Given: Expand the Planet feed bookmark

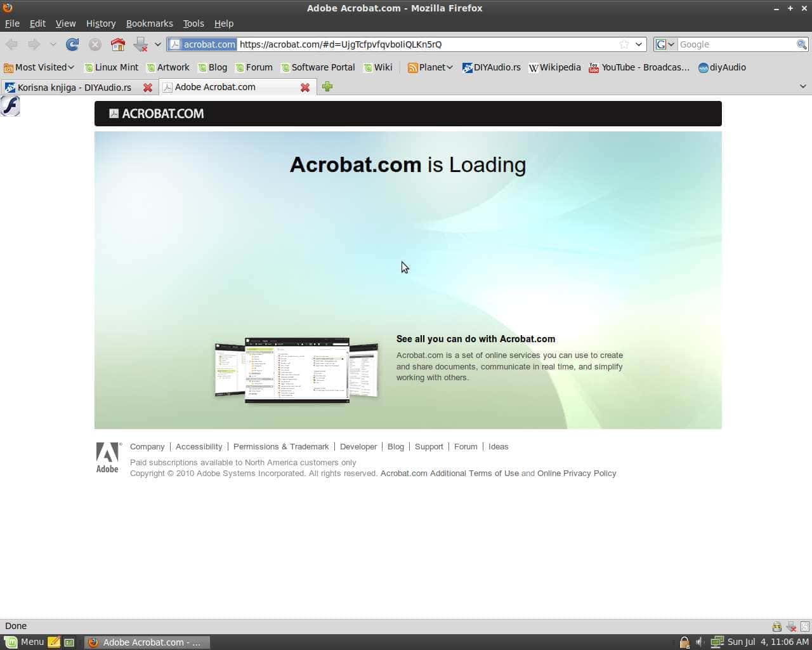Looking at the screenshot, I should pos(430,67).
